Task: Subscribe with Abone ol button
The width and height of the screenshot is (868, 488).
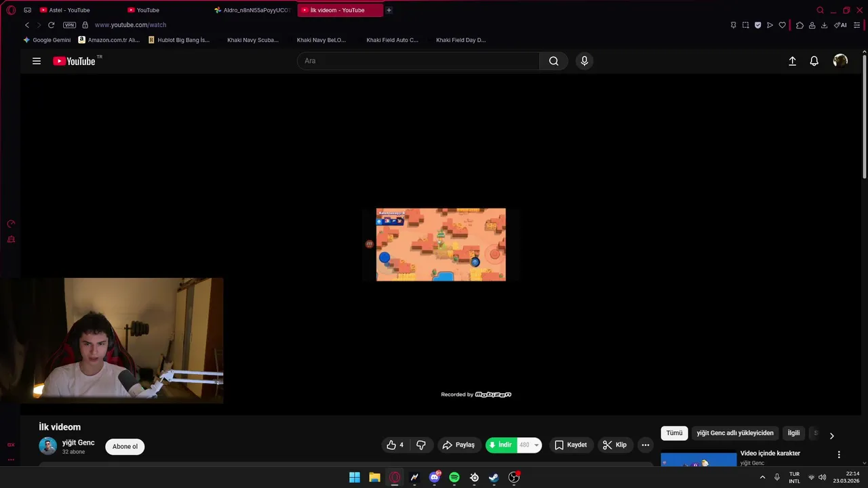Action: point(125,446)
